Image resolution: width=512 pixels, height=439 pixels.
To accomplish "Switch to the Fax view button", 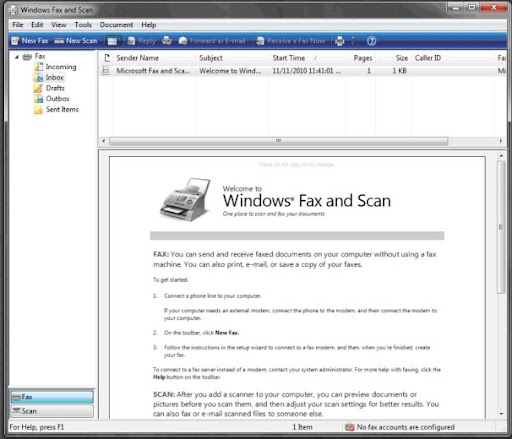I will point(52,397).
